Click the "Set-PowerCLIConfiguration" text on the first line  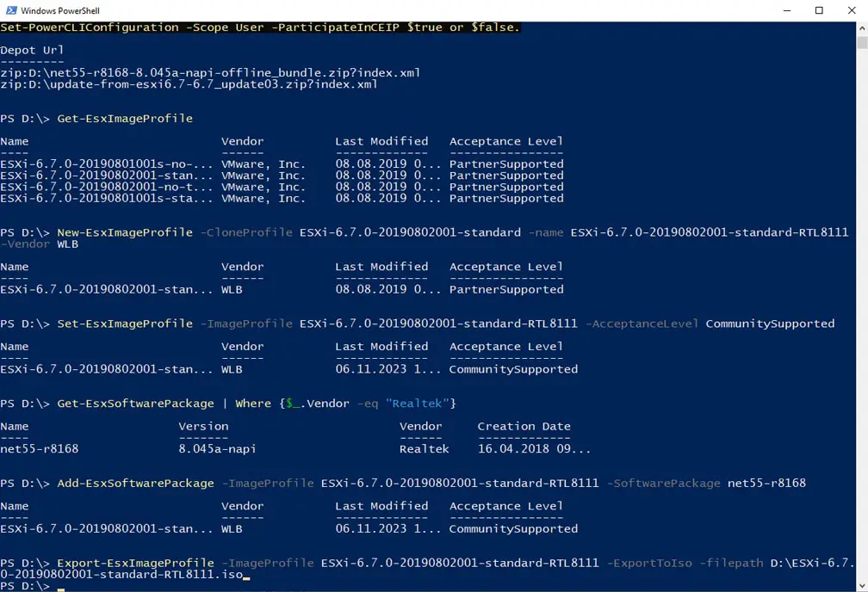[x=90, y=28]
